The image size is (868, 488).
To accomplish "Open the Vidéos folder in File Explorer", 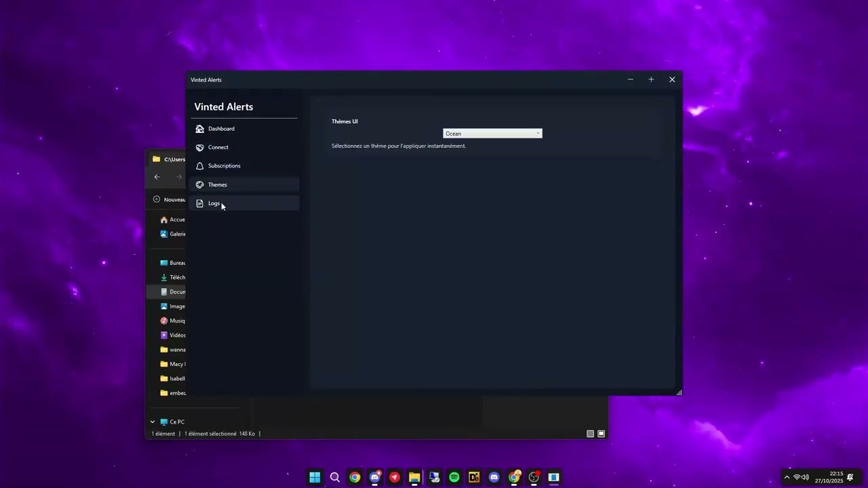I will pyautogui.click(x=172, y=335).
